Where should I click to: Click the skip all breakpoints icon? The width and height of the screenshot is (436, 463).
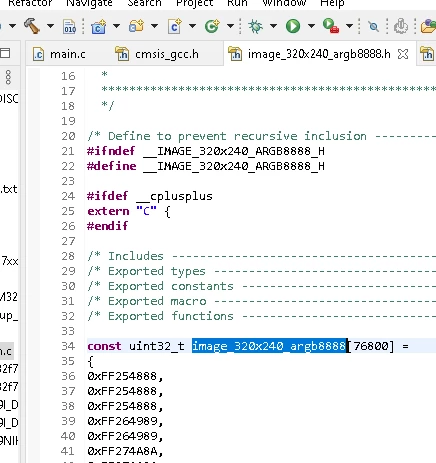(374, 26)
